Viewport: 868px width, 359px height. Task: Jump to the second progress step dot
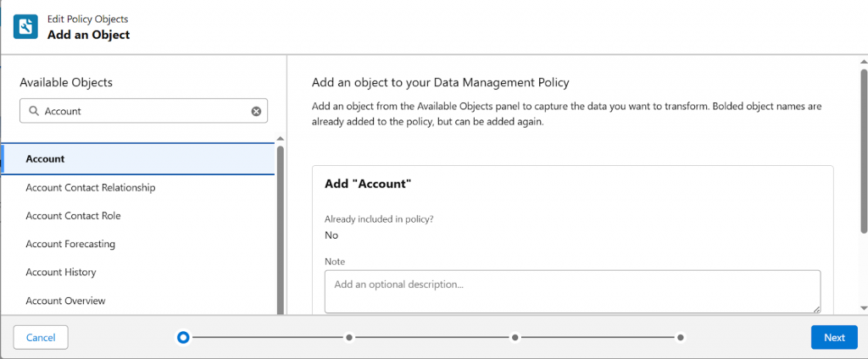(x=348, y=337)
